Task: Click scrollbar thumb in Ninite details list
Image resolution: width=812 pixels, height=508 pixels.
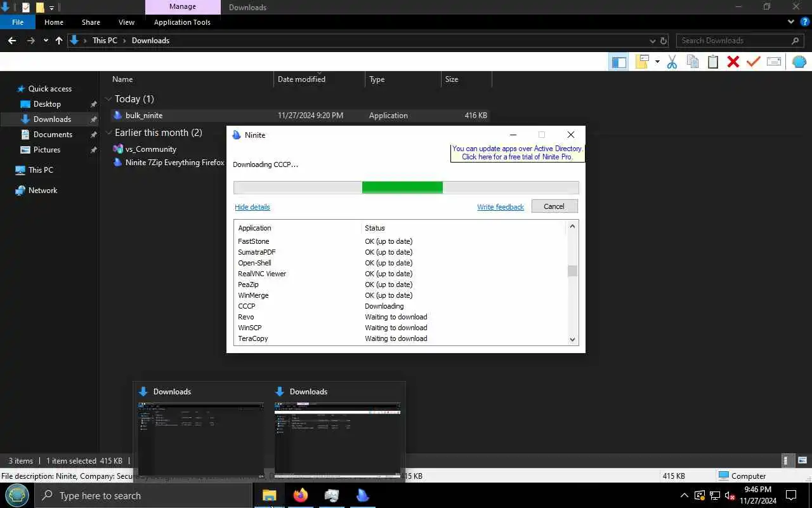Action: coord(572,271)
